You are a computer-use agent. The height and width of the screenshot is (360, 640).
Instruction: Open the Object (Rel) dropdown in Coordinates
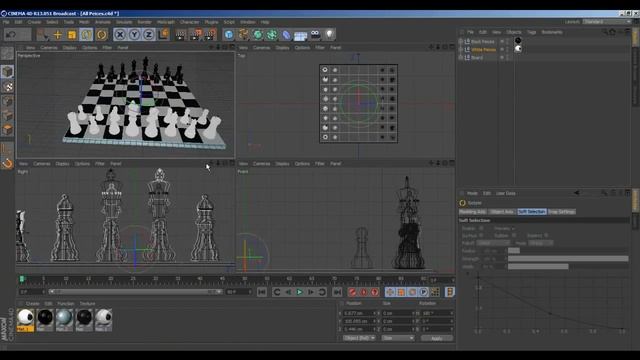point(358,338)
